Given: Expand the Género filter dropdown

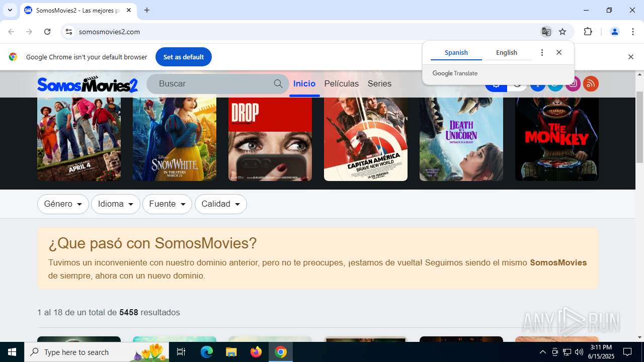Looking at the screenshot, I should [x=63, y=204].
